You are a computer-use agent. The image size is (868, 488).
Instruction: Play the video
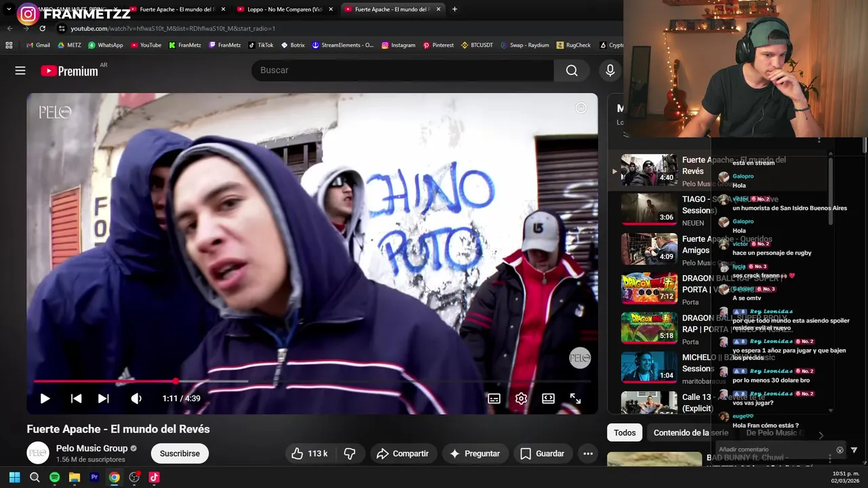click(x=45, y=399)
